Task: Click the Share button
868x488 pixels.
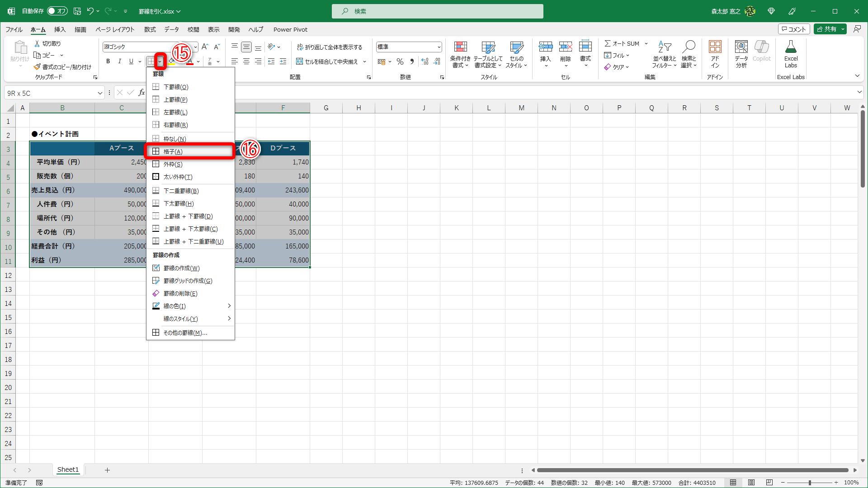Action: point(826,29)
